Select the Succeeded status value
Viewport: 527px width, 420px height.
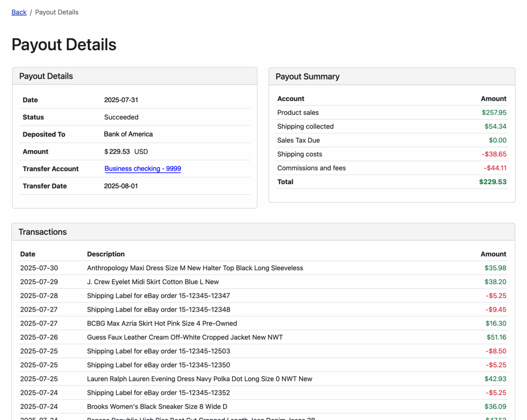122,117
